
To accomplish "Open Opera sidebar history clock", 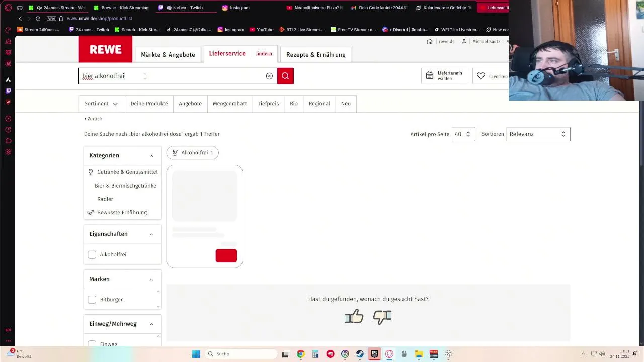I will pos(8,129).
